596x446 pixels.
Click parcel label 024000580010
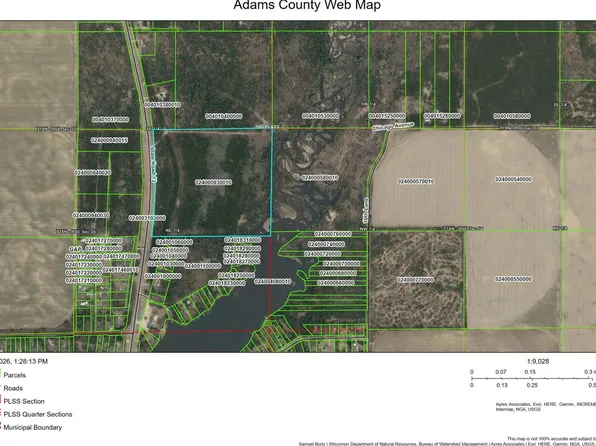tap(319, 178)
